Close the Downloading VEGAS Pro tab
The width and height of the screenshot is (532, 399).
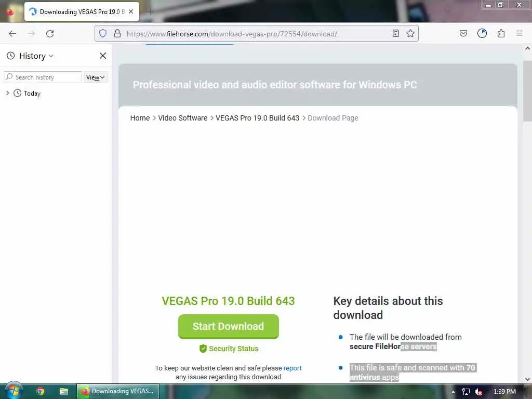pos(131,11)
